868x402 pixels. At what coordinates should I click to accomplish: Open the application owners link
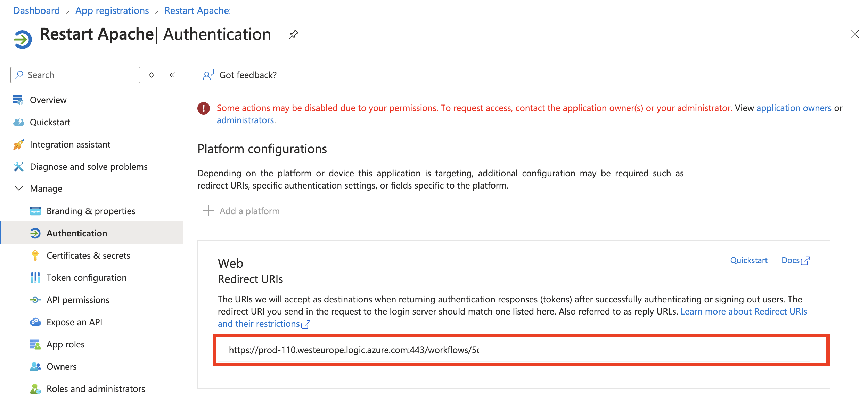794,108
